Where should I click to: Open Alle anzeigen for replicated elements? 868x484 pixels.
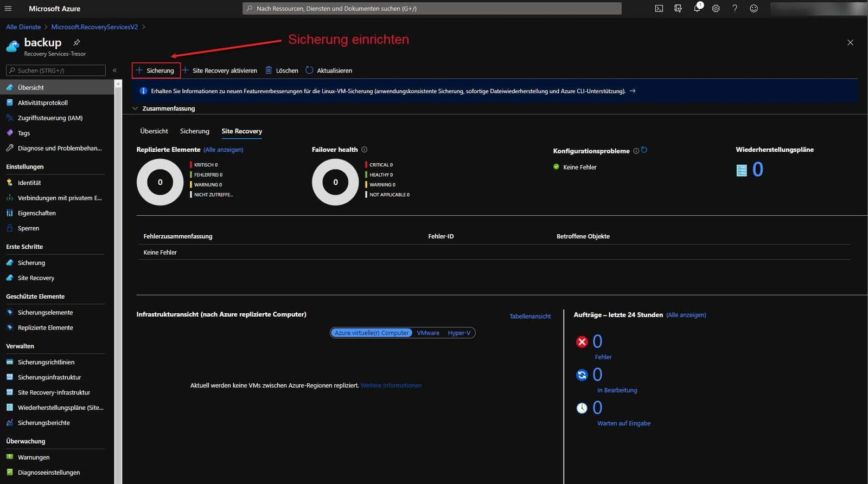click(x=224, y=150)
